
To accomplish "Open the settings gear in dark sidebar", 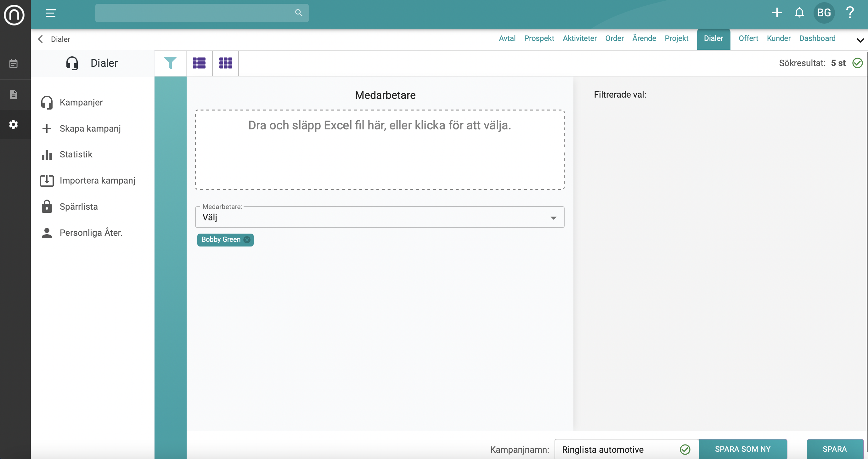I will click(14, 124).
